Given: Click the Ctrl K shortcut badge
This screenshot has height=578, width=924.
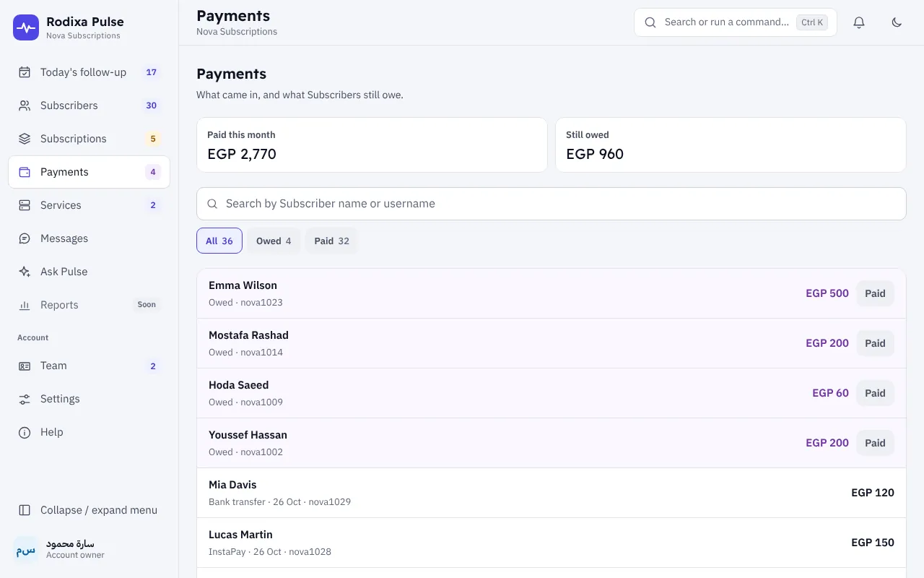Looking at the screenshot, I should coord(812,22).
